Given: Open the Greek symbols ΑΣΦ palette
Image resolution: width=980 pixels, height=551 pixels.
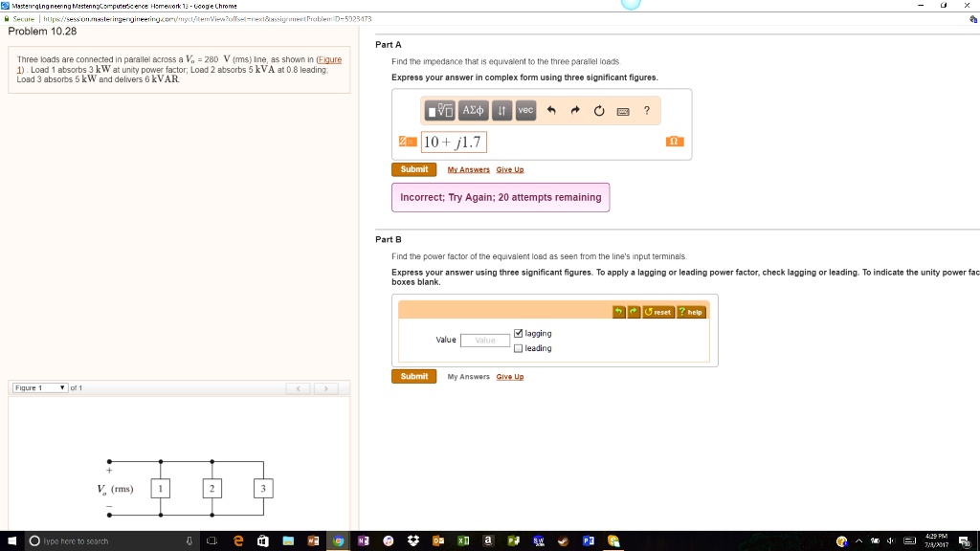Looking at the screenshot, I should coord(474,111).
